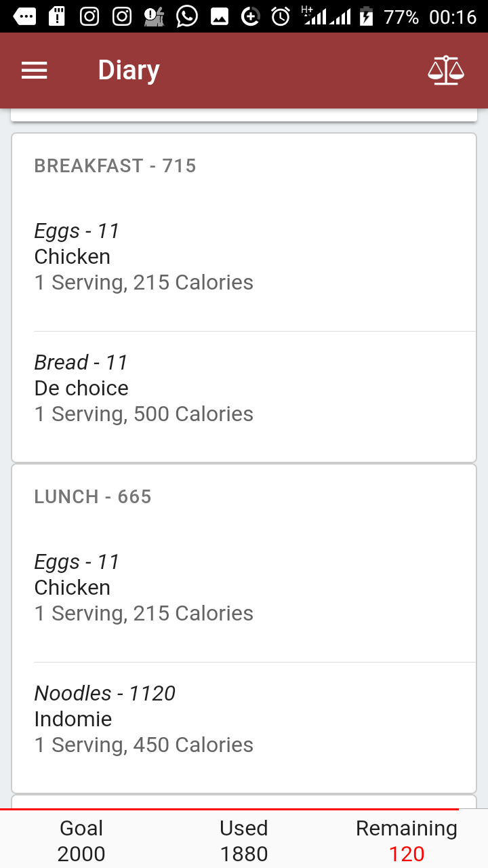Screen dimensions: 488x868
Task: Tap the weight scale icon
Action: pos(446,71)
